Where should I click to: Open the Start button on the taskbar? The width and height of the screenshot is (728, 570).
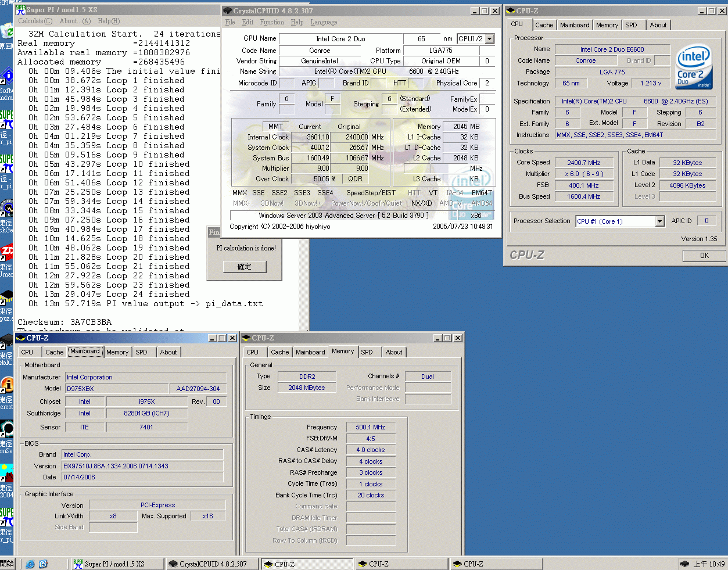pos(7,564)
